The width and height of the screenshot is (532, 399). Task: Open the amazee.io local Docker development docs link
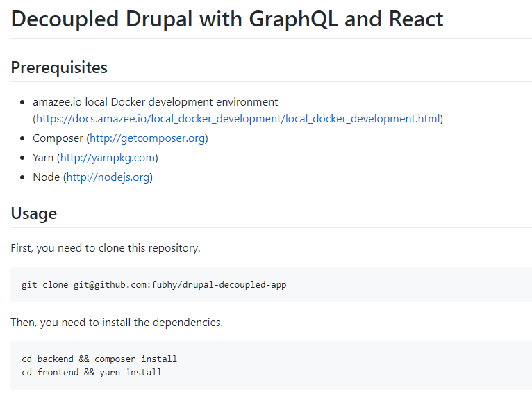tap(238, 119)
